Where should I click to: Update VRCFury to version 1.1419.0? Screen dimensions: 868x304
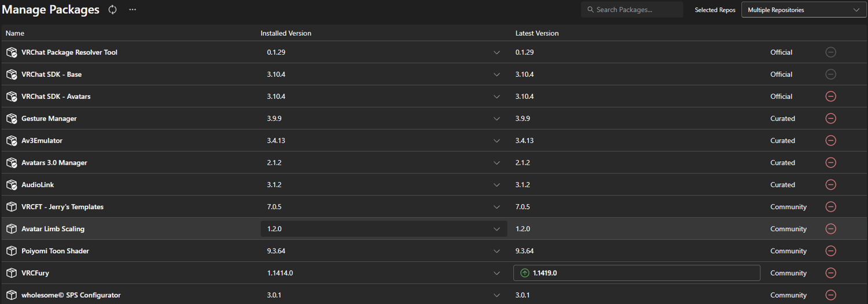tap(637, 273)
